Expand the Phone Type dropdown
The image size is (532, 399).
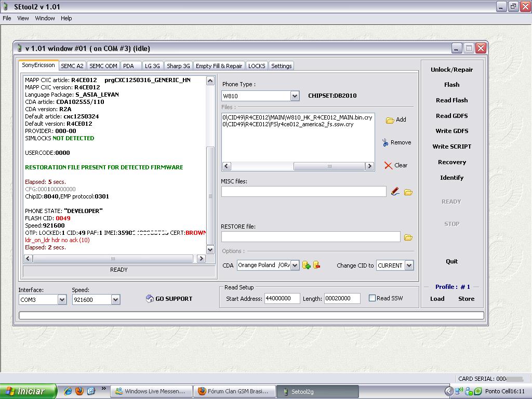coord(295,96)
